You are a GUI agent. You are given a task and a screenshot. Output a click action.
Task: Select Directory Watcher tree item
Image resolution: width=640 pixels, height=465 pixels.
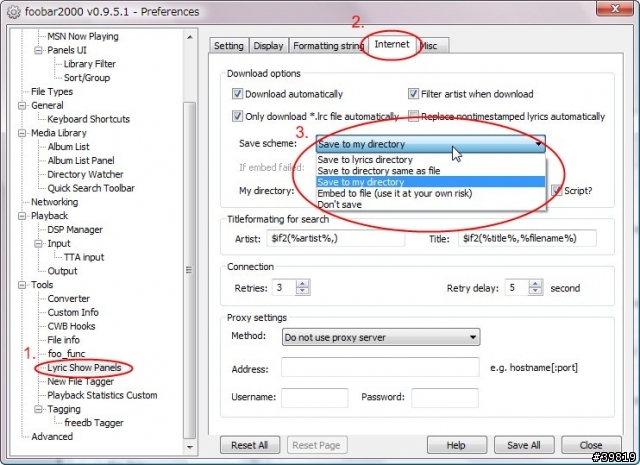click(85, 174)
